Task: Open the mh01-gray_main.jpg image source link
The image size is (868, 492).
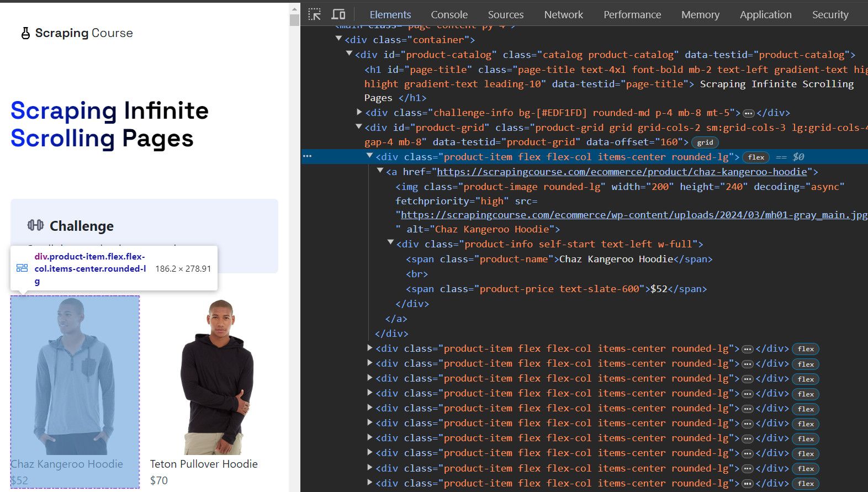Action: 634,215
